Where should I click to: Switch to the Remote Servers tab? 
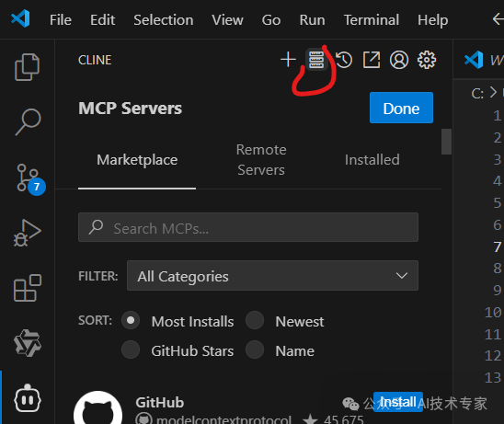pyautogui.click(x=261, y=160)
